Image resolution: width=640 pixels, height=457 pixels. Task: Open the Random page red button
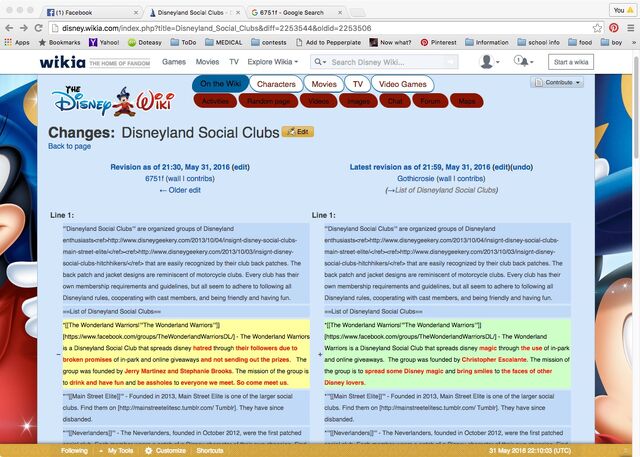coord(269,101)
